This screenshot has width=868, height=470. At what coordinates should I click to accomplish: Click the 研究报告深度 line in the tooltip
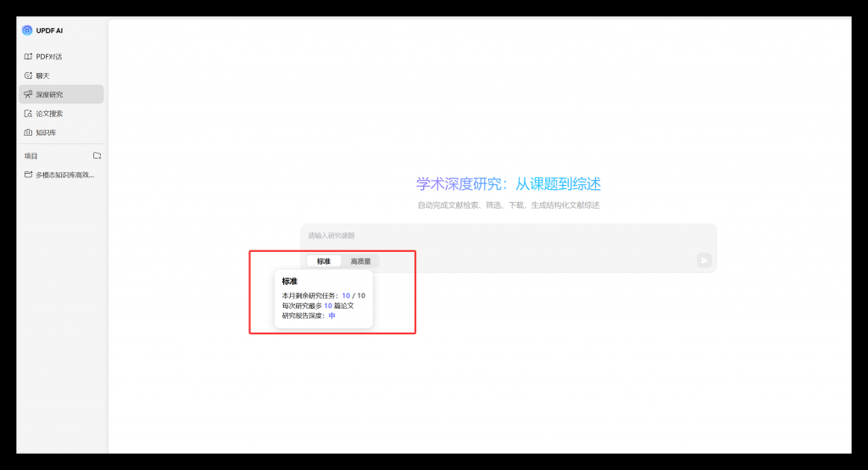[x=309, y=316]
